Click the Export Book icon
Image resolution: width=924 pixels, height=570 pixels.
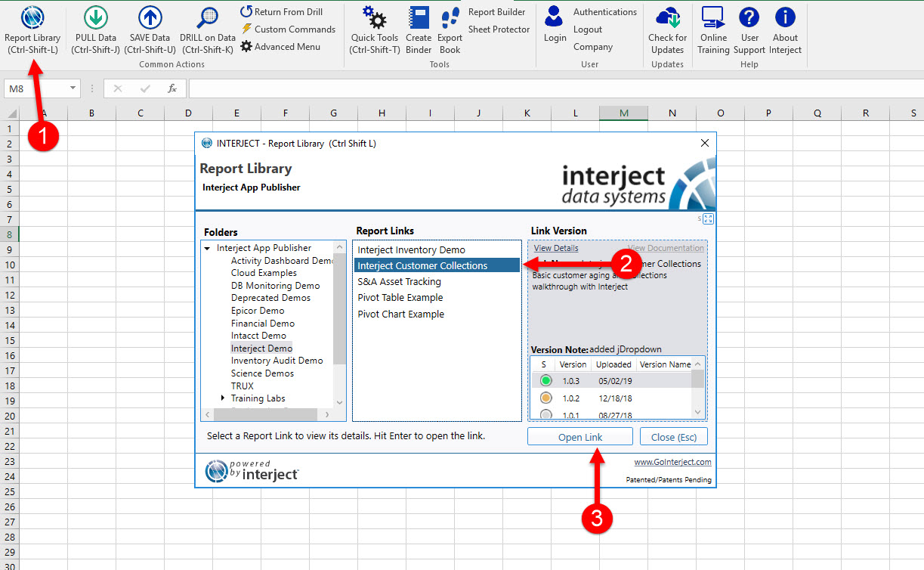(x=450, y=17)
